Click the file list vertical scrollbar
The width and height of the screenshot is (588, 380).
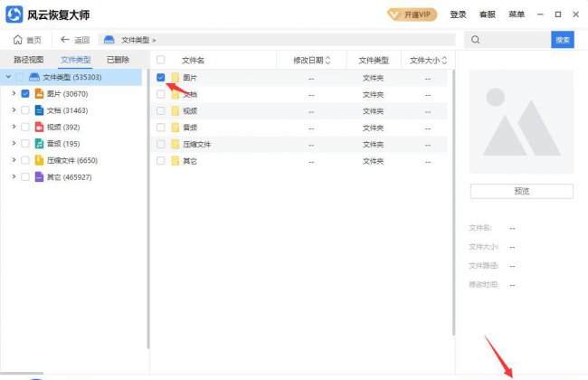coord(453,202)
